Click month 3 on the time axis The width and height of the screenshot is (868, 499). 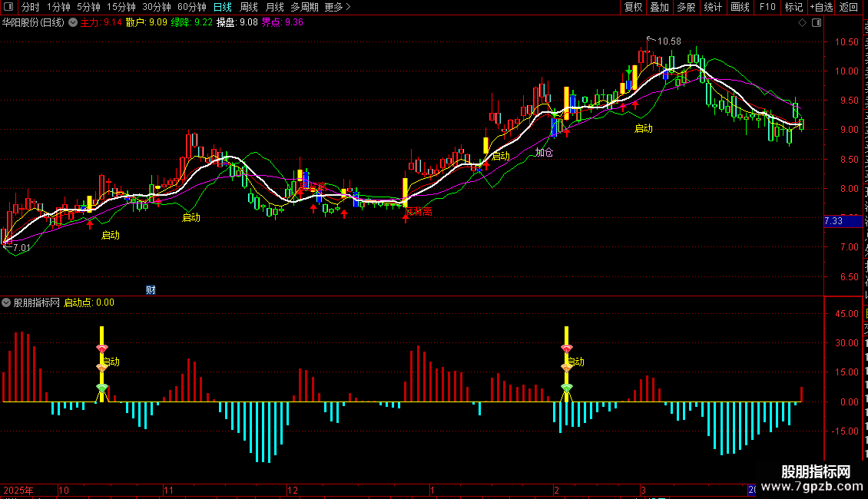point(643,490)
